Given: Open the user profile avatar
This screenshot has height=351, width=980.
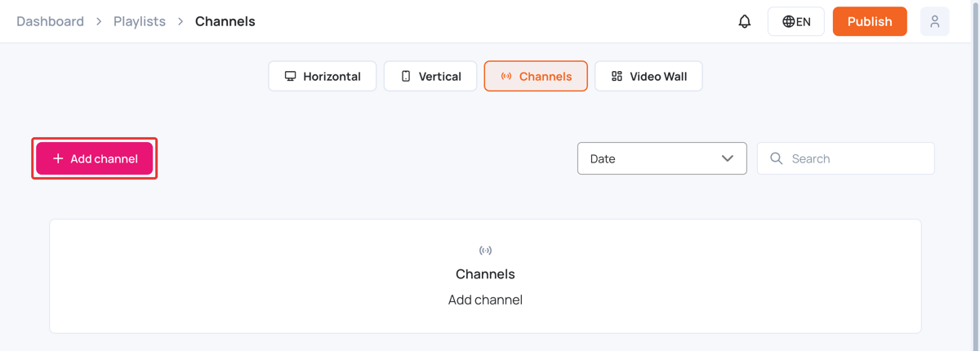Looking at the screenshot, I should click(x=934, y=22).
